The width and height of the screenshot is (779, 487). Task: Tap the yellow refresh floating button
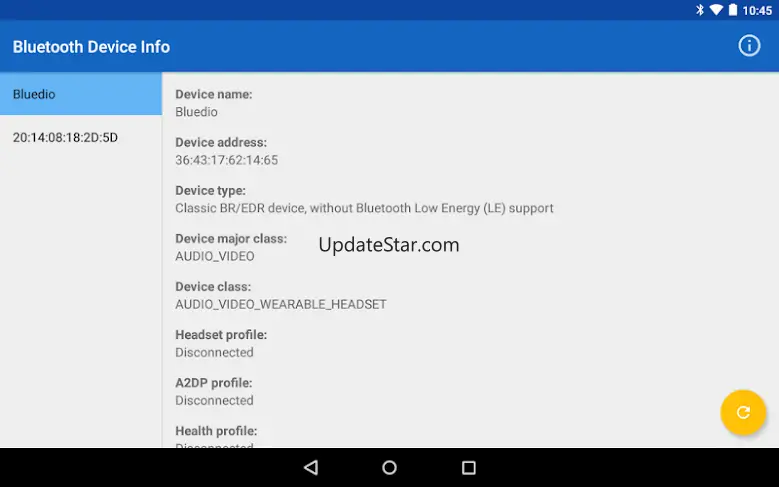click(x=743, y=412)
